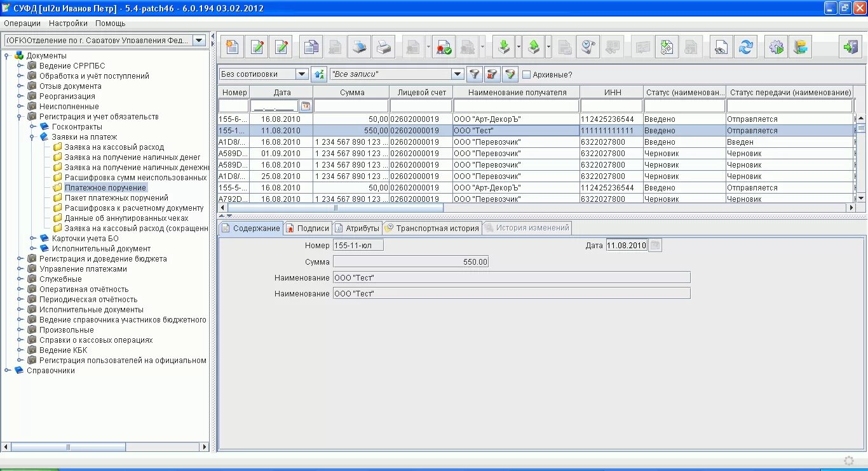Select row dated 25.08.2010 in the table
This screenshot has width=868, height=471.
pos(535,176)
